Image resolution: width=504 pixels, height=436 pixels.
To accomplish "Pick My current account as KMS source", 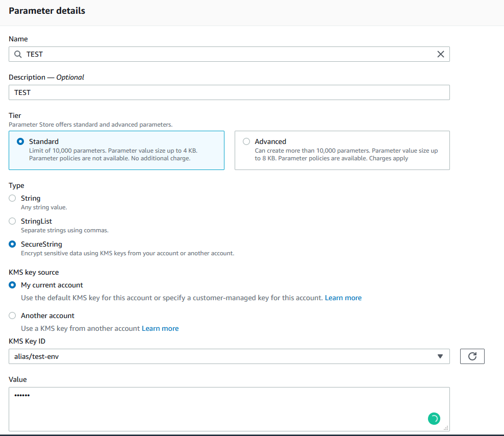I will (12, 285).
